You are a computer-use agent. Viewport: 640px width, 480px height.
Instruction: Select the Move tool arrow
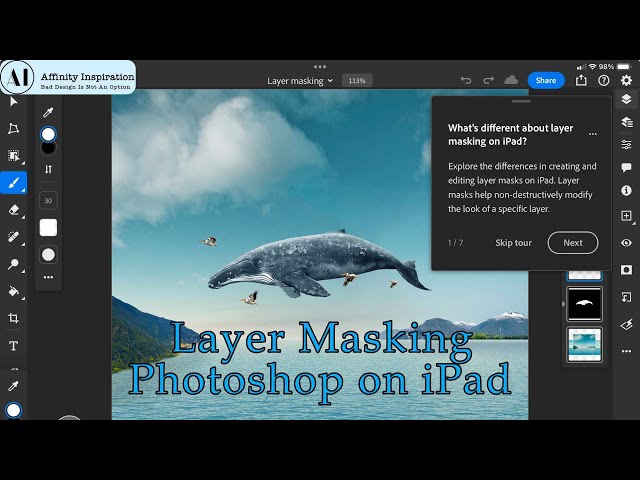(13, 101)
